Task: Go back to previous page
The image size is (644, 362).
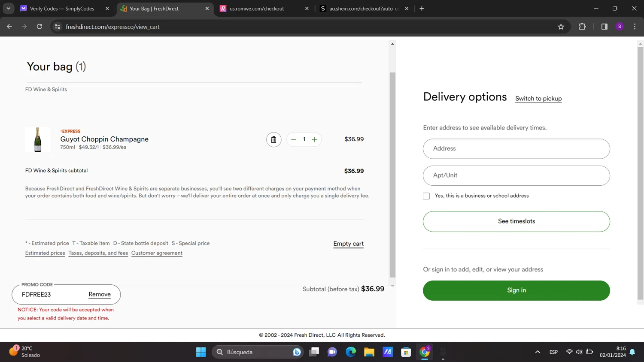Action: [9, 27]
